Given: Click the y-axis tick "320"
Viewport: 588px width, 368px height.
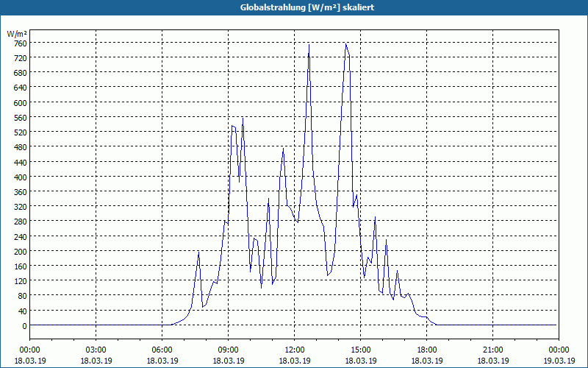Looking at the screenshot, I should point(21,207).
